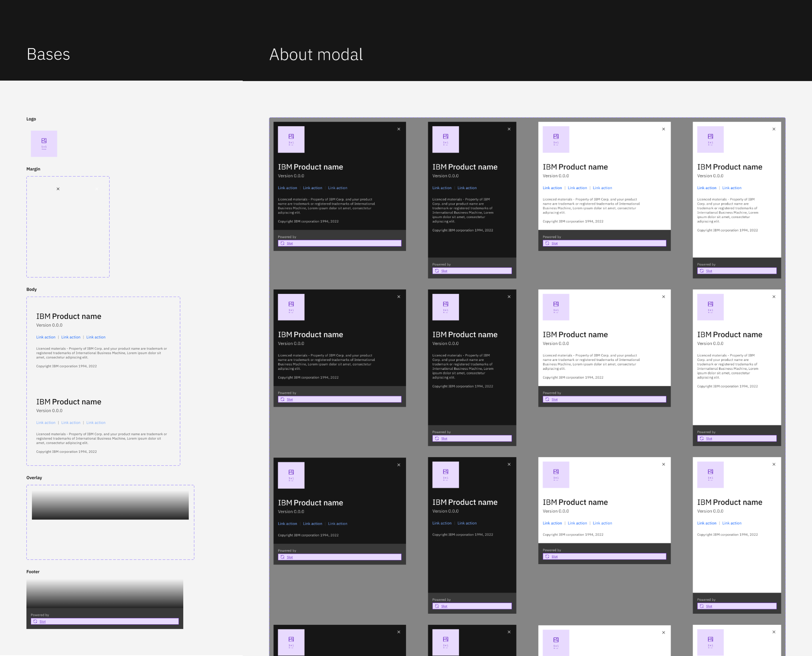Viewport: 812px width, 656px height.
Task: Select the logo in the light wide modal without links
Action: (x=556, y=307)
